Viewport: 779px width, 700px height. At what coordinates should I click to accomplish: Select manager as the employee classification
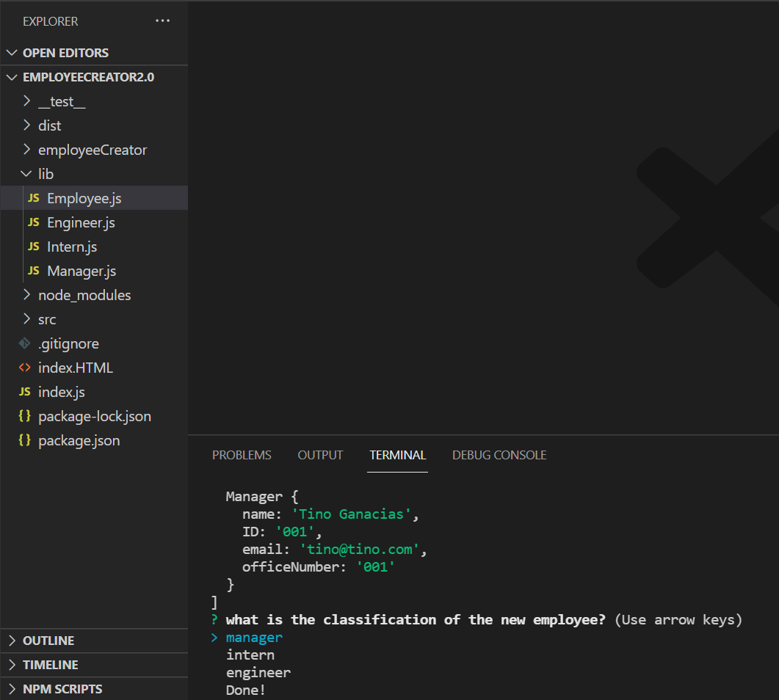[254, 637]
